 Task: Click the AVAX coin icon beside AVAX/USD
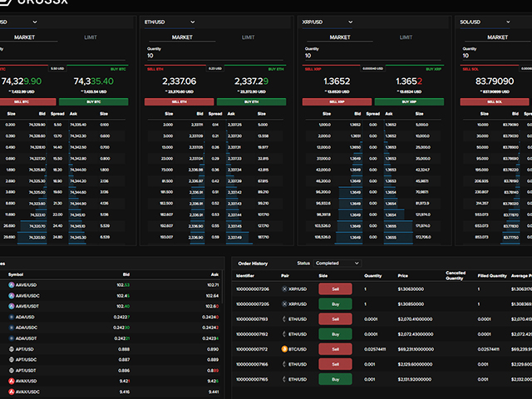point(12,381)
